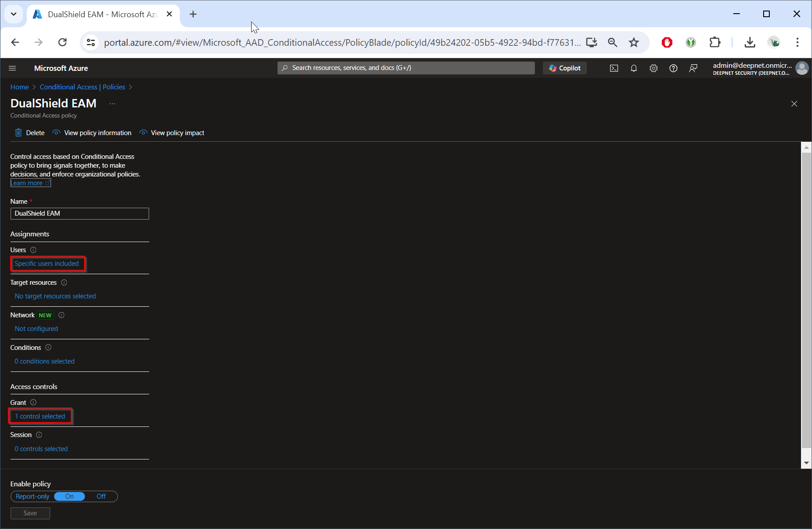Set Enable policy to Report-only
The image size is (812, 529).
pos(33,496)
